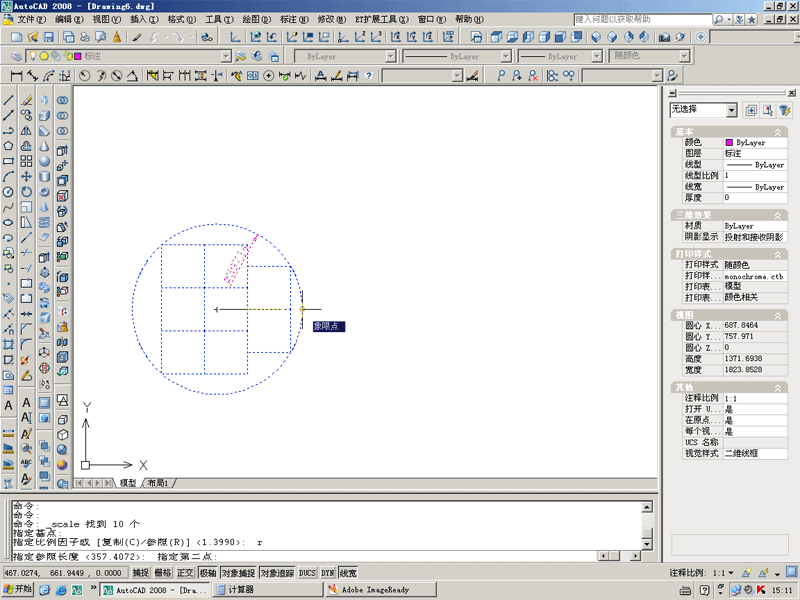Toggle the 线宽 lineweight button
This screenshot has height=600, width=800.
[348, 573]
